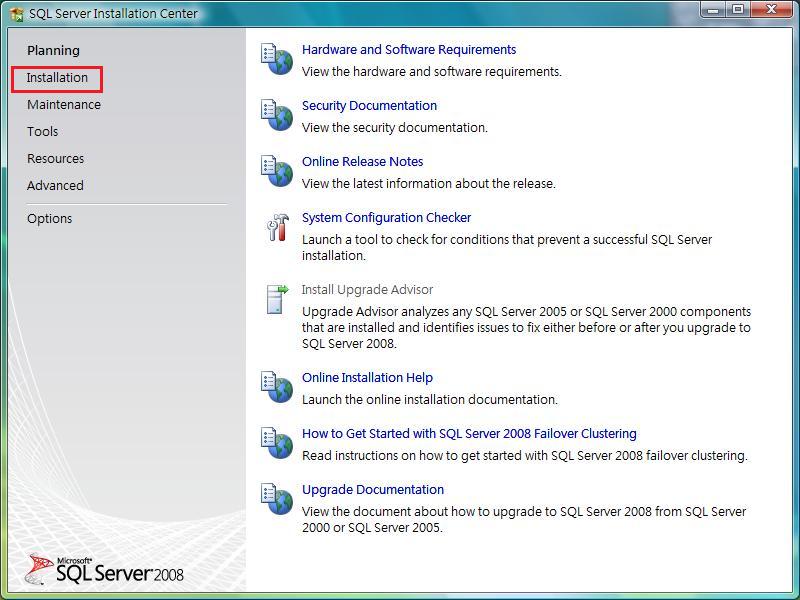This screenshot has width=800, height=600.
Task: Click the Online Release Notes icon
Action: coord(277,171)
